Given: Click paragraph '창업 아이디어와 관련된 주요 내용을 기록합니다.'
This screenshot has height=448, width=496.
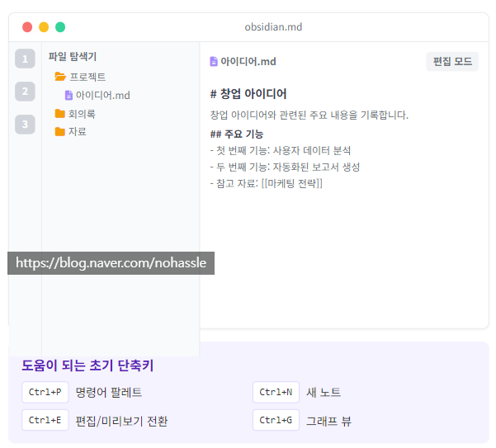Looking at the screenshot, I should tap(309, 115).
